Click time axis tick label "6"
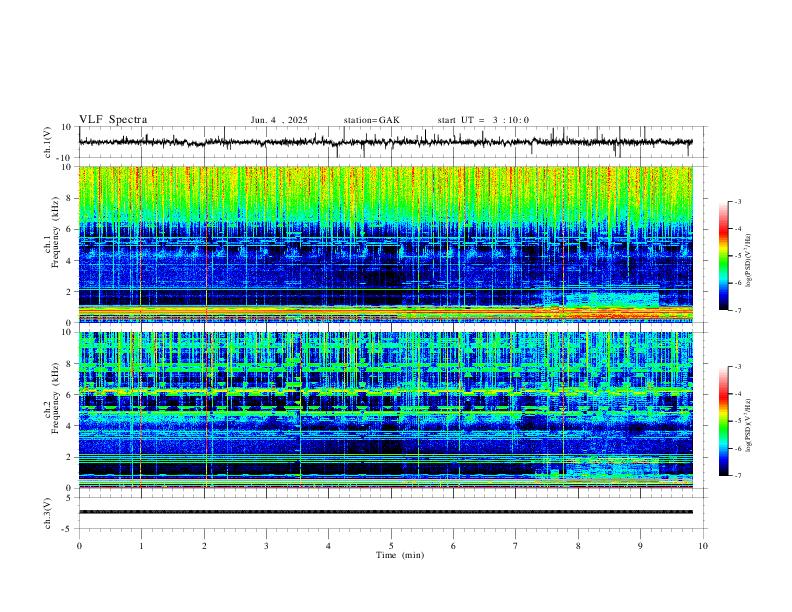 [x=453, y=546]
